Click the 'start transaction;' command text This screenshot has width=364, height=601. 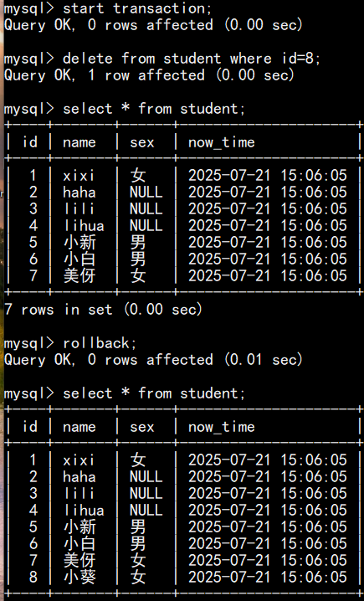coord(137,8)
